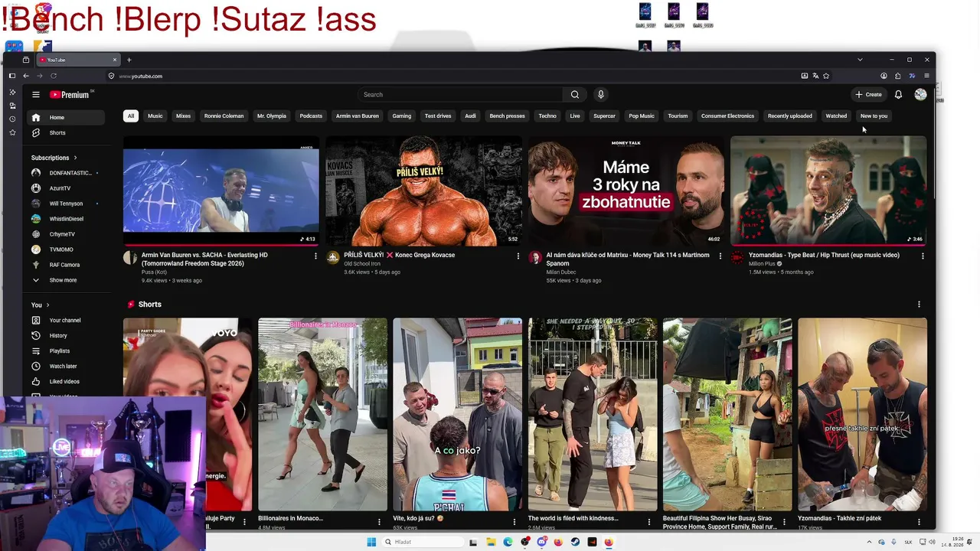
Task: Select the Techno filter chip
Action: tap(547, 116)
